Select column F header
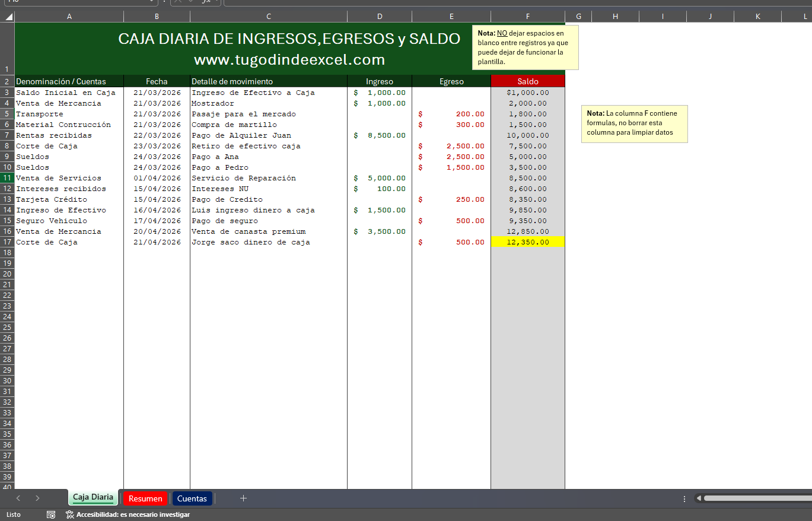 (528, 17)
